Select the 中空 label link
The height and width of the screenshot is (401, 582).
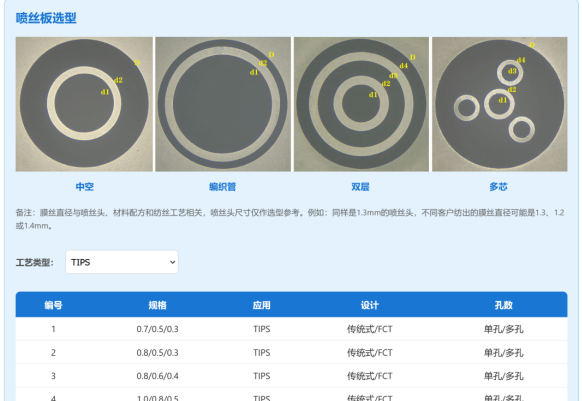coord(85,186)
